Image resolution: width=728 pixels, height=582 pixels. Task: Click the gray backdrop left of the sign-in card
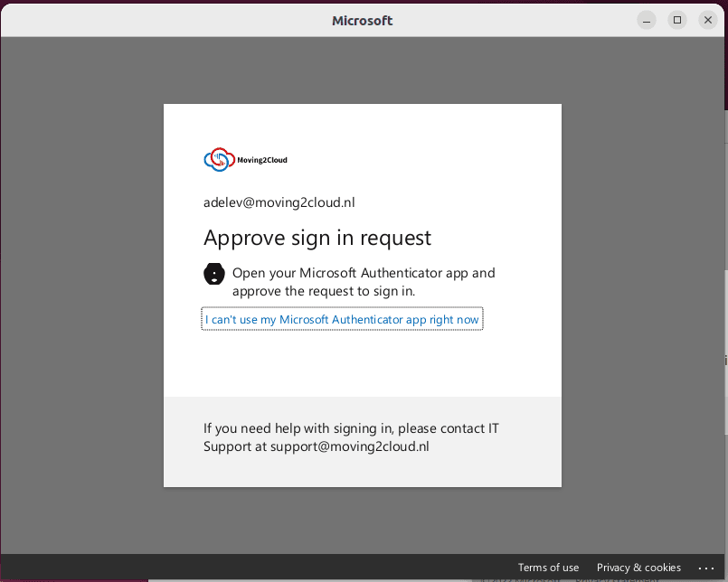click(81, 298)
